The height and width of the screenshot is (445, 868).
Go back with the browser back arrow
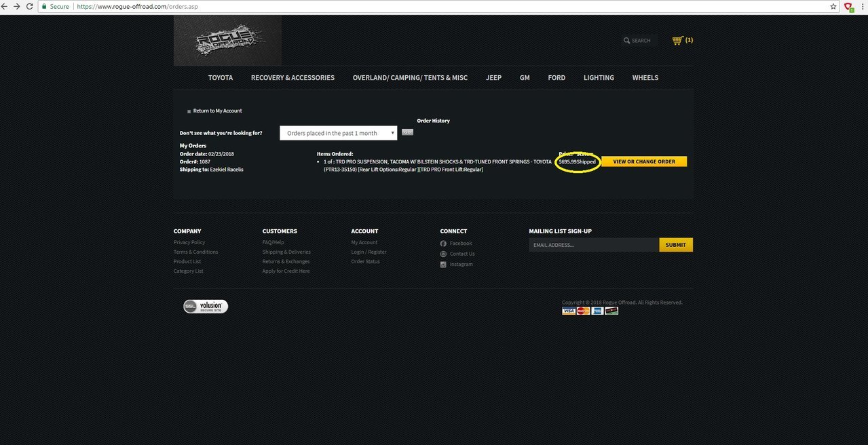(x=5, y=6)
